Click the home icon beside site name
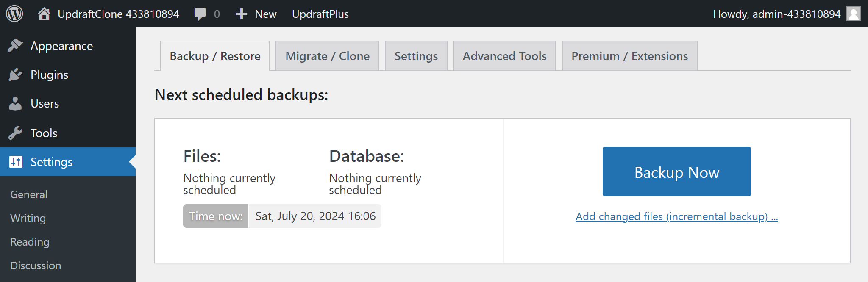868x282 pixels. coord(44,14)
